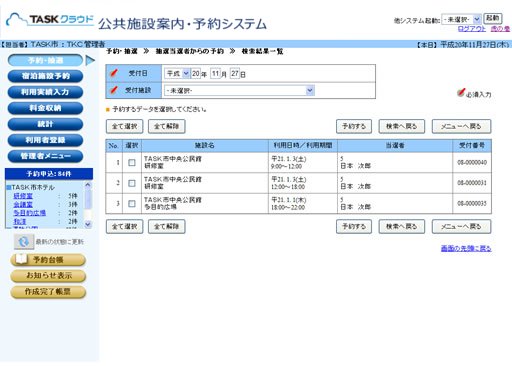This screenshot has width=512, height=366.
Task: Open the 予約台帳 button
Action: pos(48,260)
